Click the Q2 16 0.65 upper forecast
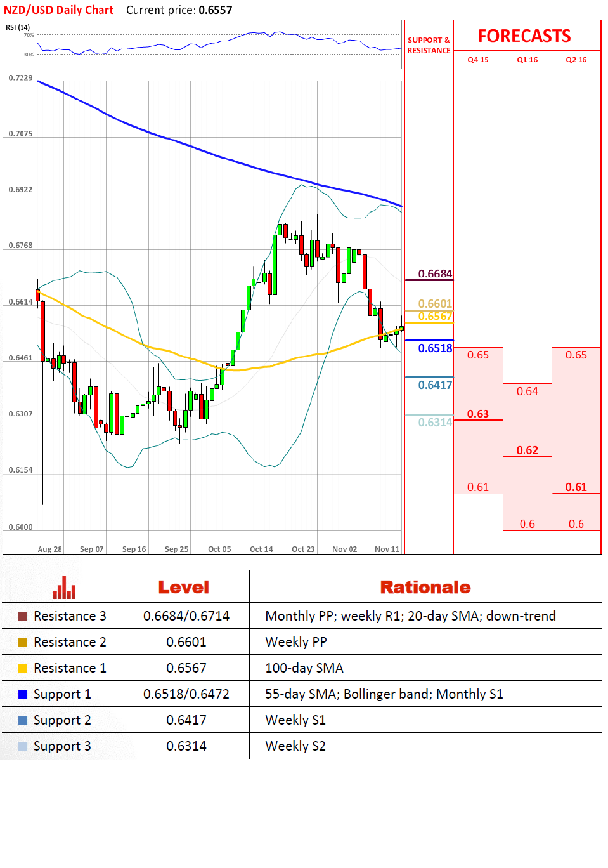Viewport: 608px width, 868px height. [x=576, y=355]
